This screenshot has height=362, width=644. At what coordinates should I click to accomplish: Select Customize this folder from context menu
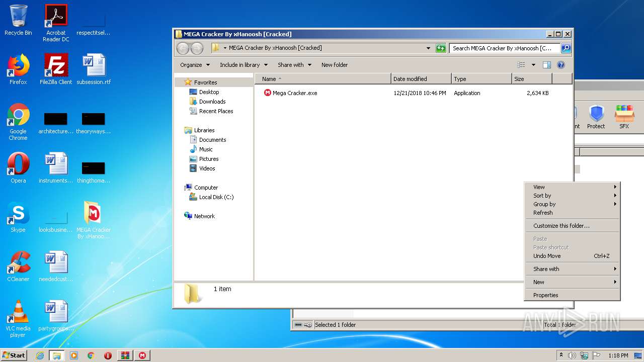tap(572, 226)
